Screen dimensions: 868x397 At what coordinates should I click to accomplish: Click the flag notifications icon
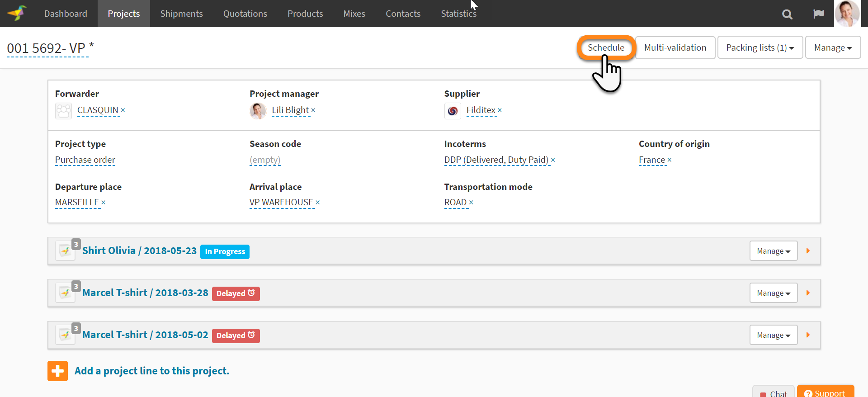(818, 14)
